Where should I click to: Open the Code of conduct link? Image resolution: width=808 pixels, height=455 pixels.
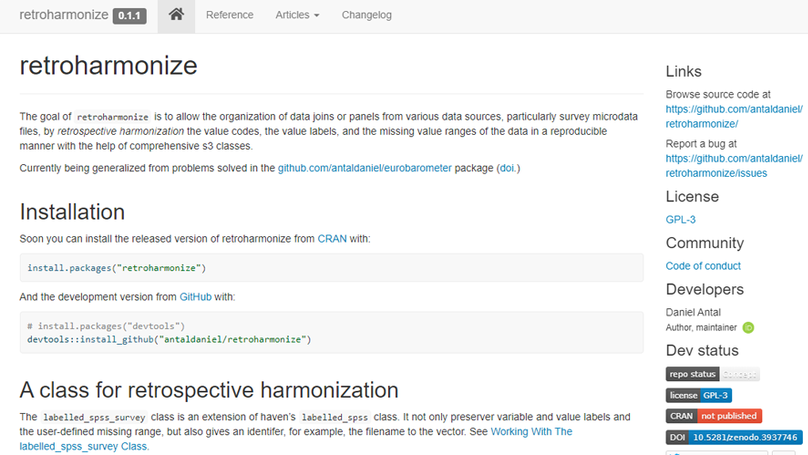(703, 266)
